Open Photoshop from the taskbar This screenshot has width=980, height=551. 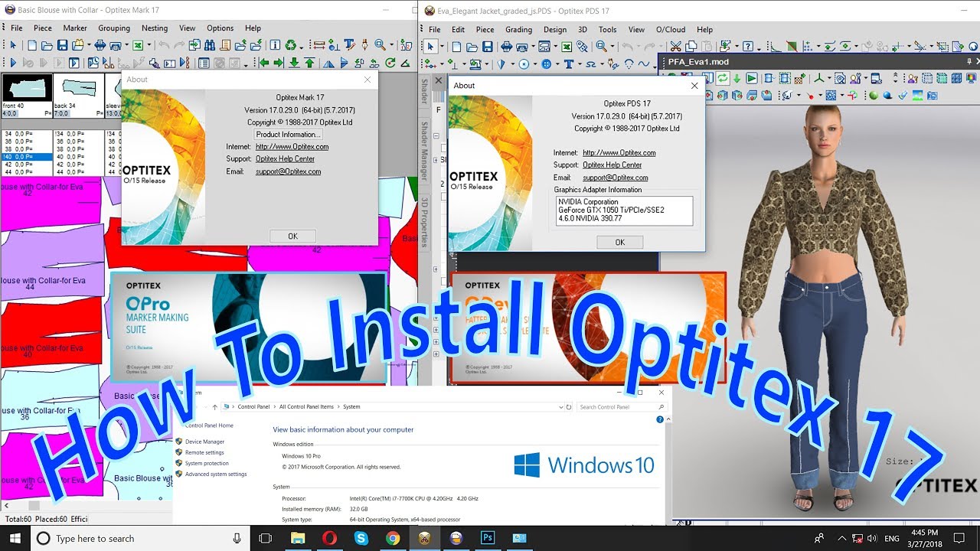487,539
